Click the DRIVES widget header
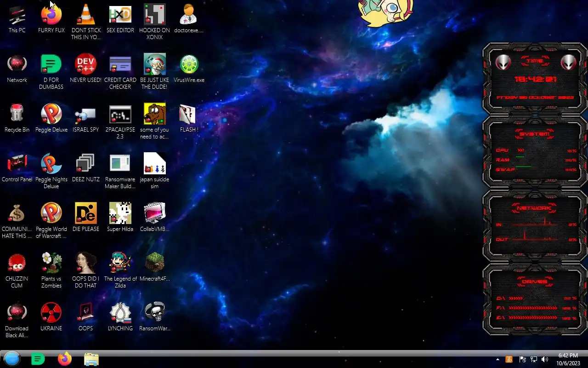 pyautogui.click(x=535, y=282)
